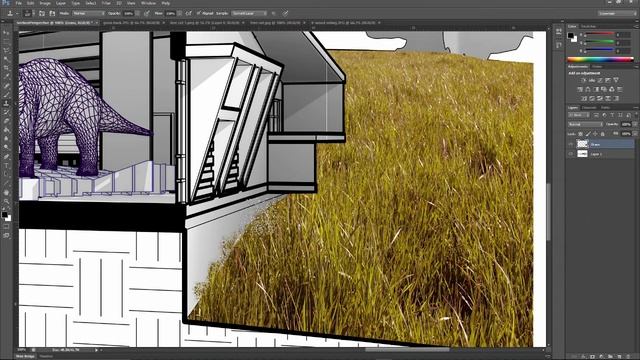Screen dimensions: 640x360
Task: Open the clone stamp Mode dropdown
Action: click(x=88, y=13)
